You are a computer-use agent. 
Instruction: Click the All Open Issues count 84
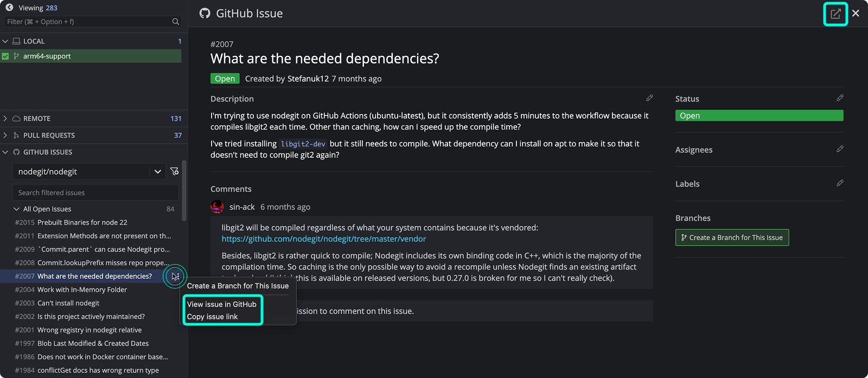click(170, 209)
